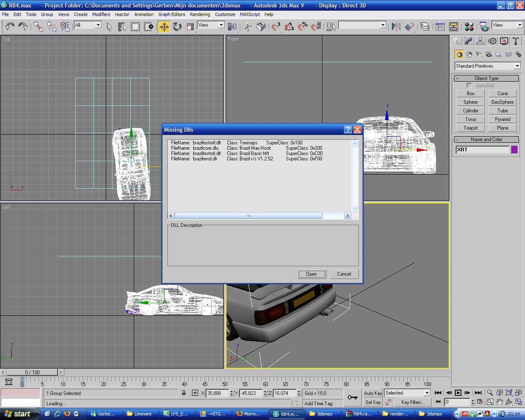525x420 pixels.
Task: Select the Pan View hand tool
Action: point(499,402)
